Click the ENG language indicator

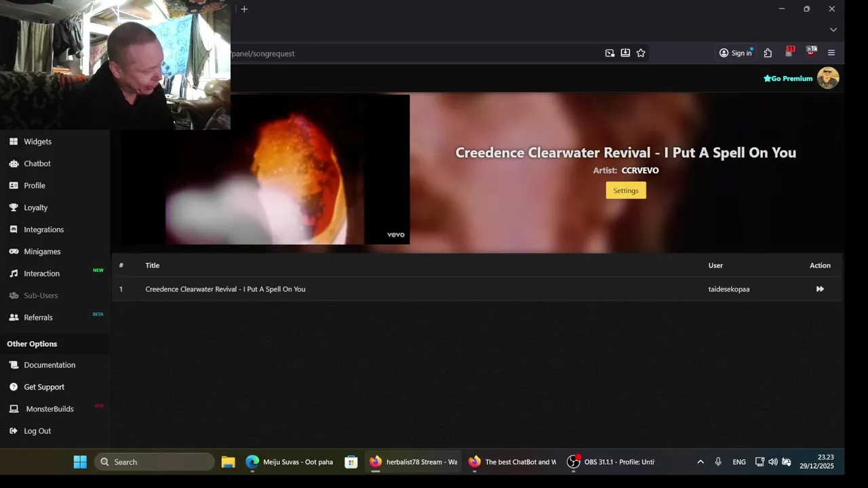click(x=739, y=462)
